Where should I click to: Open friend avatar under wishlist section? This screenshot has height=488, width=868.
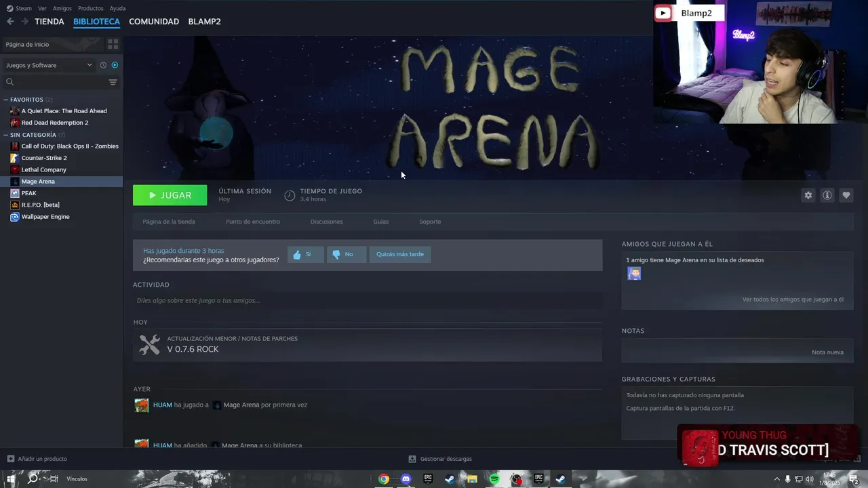coord(634,274)
